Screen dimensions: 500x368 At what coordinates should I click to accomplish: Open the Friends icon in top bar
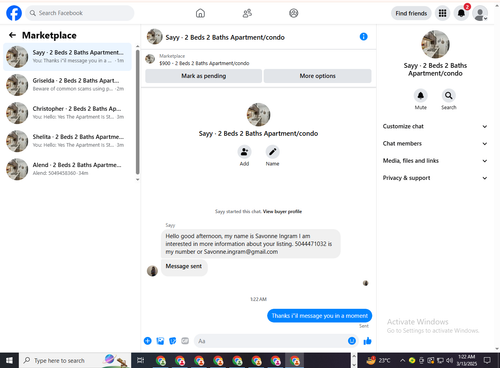pyautogui.click(x=247, y=13)
